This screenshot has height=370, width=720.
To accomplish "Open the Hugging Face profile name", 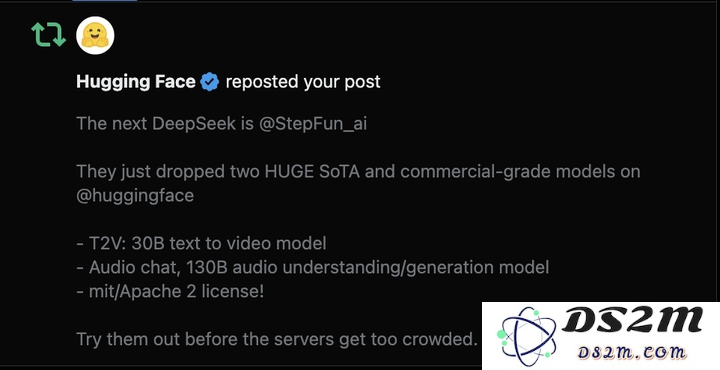I will click(136, 82).
